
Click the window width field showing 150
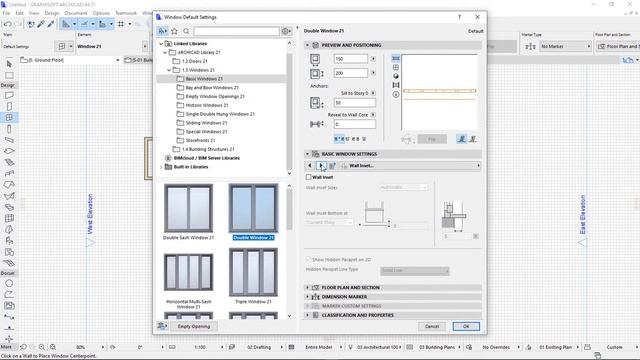point(350,59)
